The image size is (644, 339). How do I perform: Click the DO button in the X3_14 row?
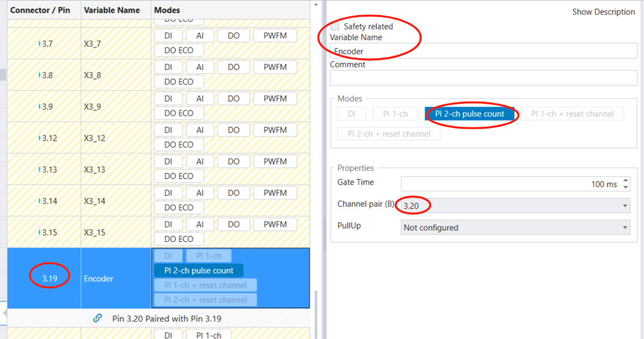(233, 193)
